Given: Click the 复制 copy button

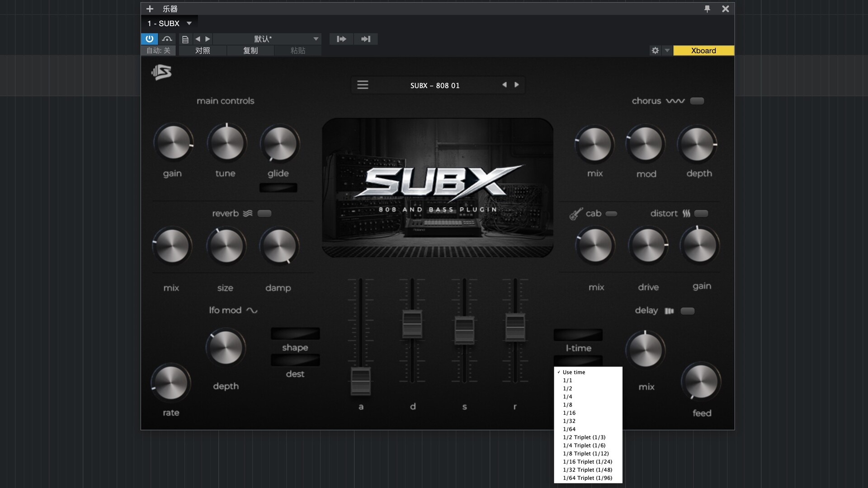Looking at the screenshot, I should click(250, 51).
